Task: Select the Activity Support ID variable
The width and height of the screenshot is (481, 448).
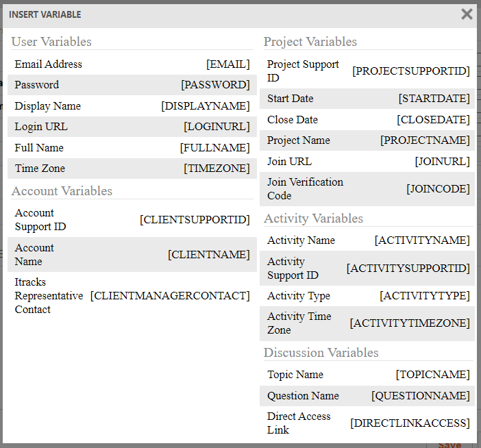Action: [x=367, y=269]
